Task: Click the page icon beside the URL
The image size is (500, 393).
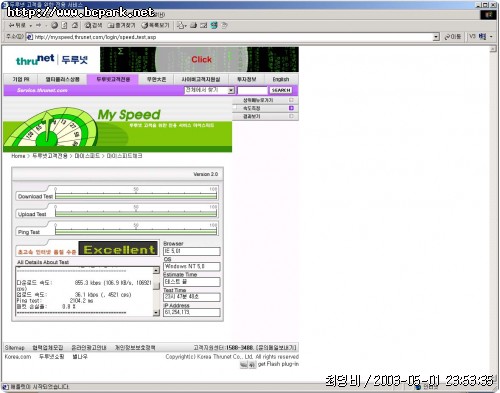Action: [x=30, y=37]
